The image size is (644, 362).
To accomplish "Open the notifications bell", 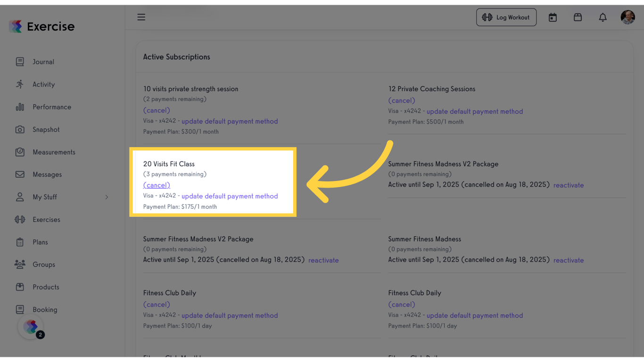I will pyautogui.click(x=603, y=17).
